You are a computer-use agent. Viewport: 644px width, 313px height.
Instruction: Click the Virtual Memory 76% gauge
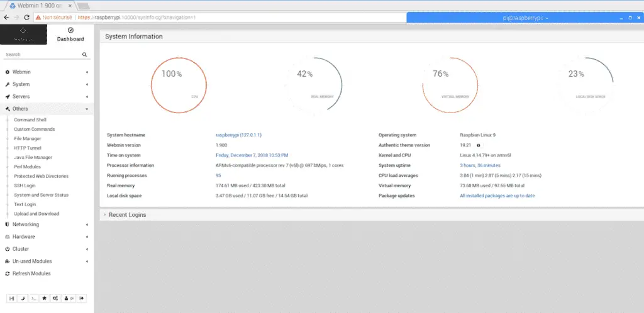450,85
